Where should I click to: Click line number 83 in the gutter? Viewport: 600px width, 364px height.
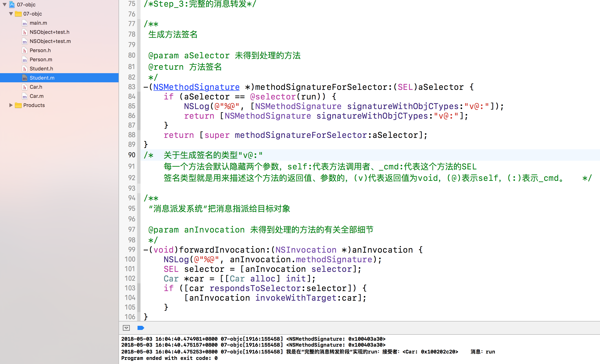click(132, 87)
